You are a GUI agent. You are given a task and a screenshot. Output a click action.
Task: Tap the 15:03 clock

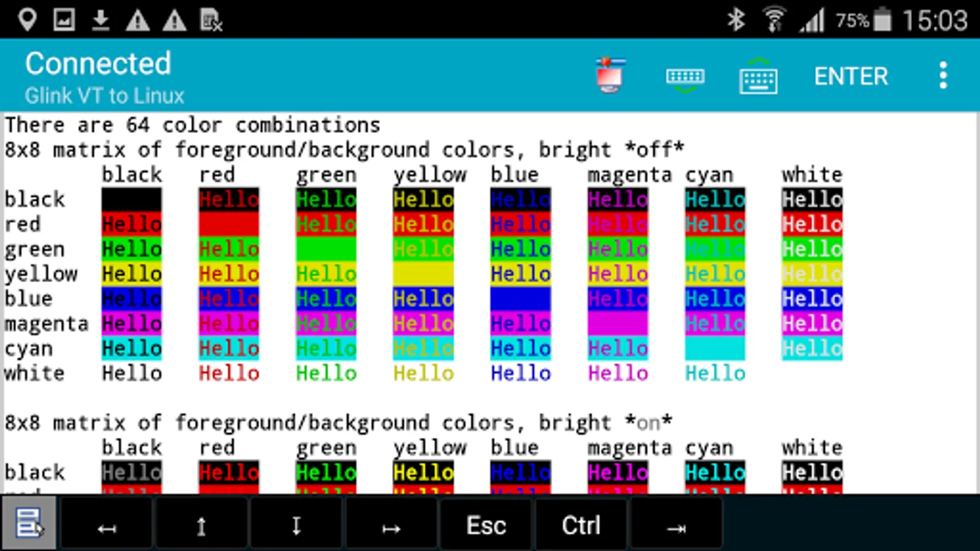(935, 20)
